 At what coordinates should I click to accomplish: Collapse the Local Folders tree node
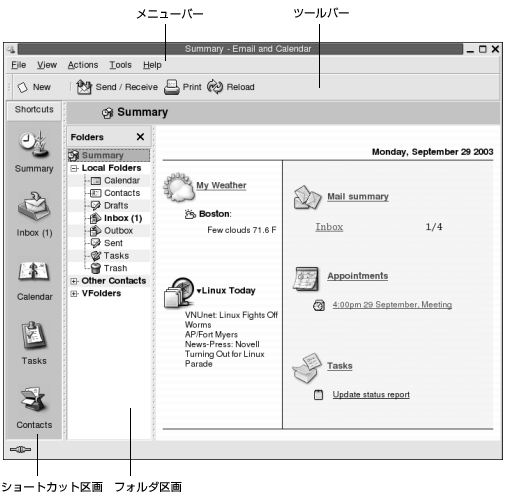pyautogui.click(x=74, y=169)
